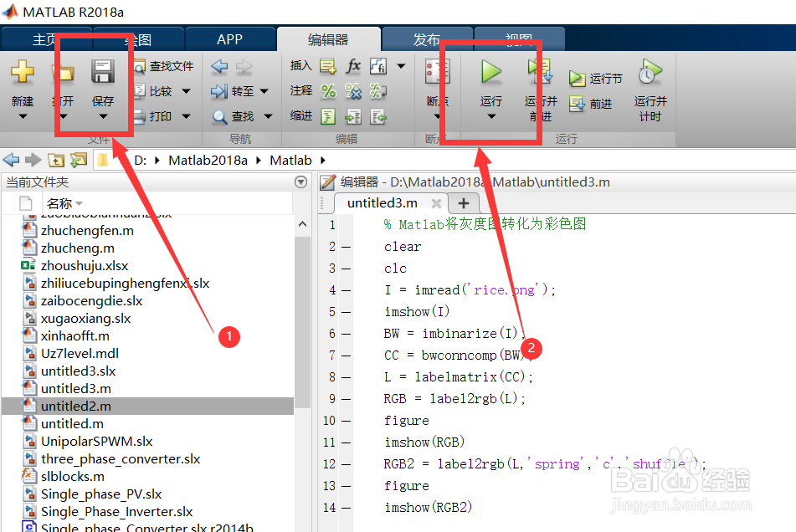796x532 pixels.
Task: Add a new editor tab with plus button
Action: click(x=464, y=203)
